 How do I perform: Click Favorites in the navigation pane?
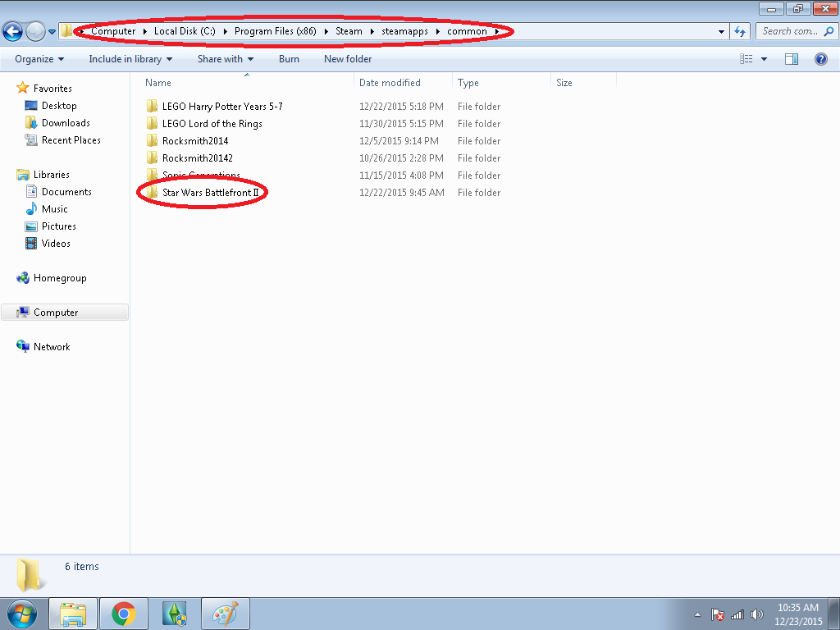click(x=52, y=89)
